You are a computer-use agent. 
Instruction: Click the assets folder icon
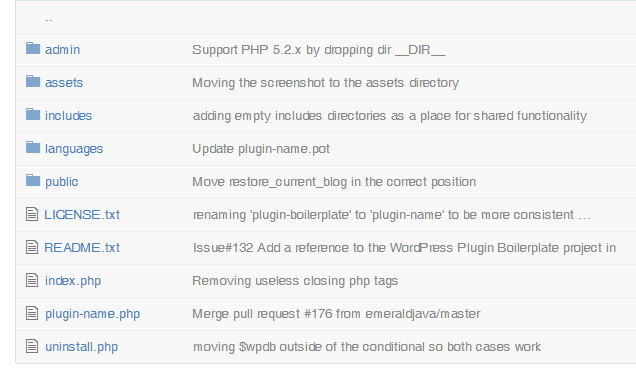coord(33,82)
